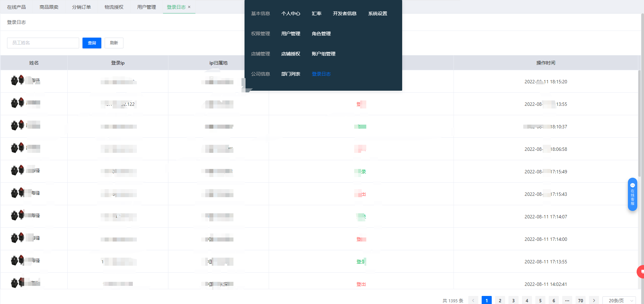Open 系统设置 from the menu

[x=377, y=14]
